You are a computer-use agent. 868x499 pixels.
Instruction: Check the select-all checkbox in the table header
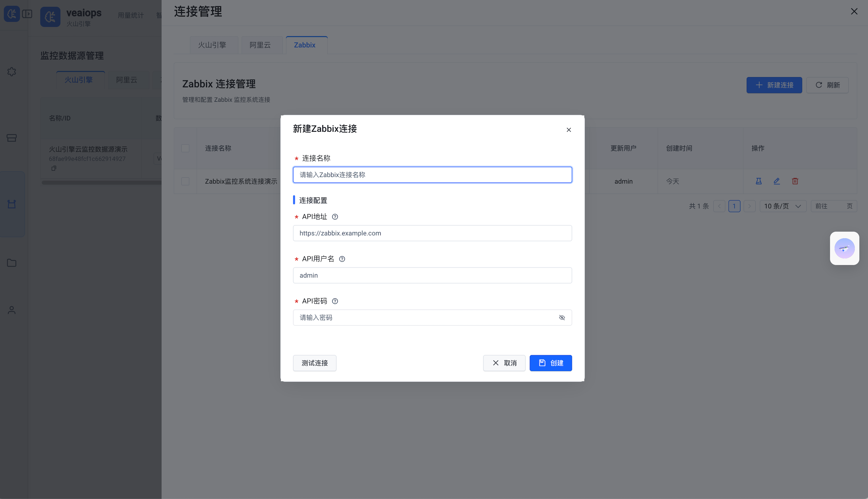pyautogui.click(x=185, y=148)
